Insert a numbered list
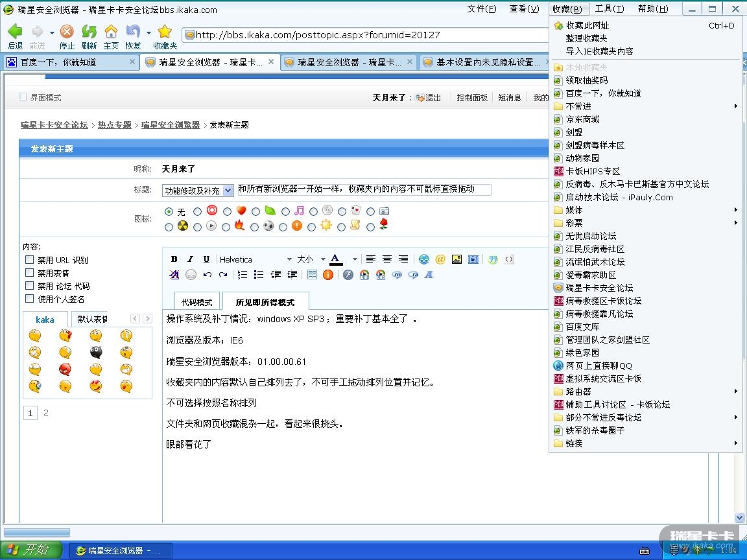Image resolution: width=747 pixels, height=560 pixels. point(243,274)
